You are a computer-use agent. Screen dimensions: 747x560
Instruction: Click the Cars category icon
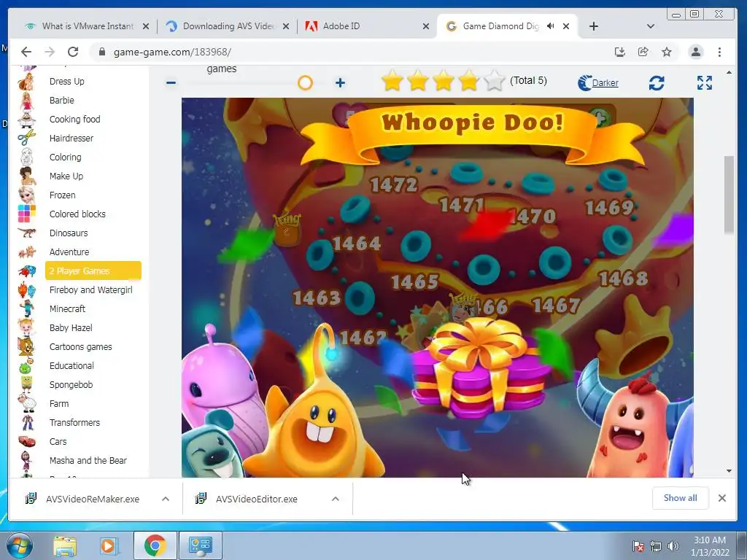pos(26,441)
